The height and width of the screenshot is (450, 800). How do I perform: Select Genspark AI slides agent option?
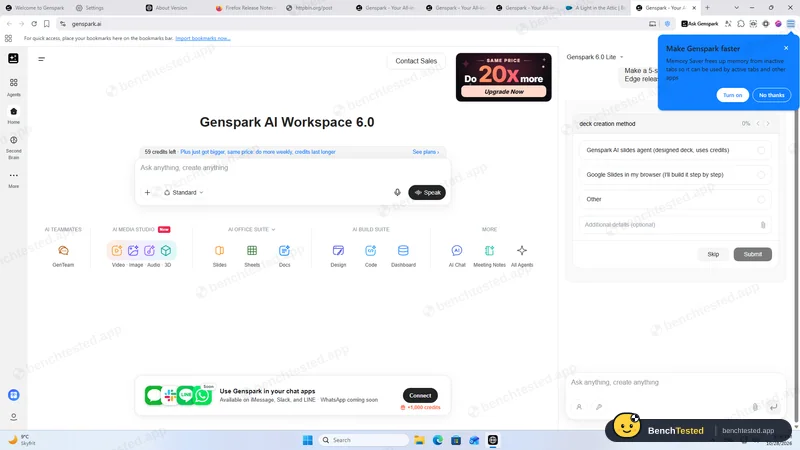[675, 150]
